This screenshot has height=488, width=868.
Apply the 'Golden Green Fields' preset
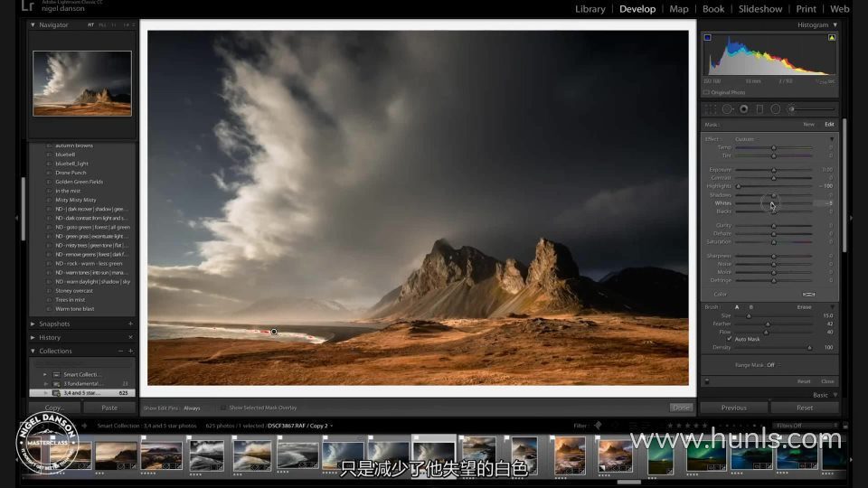pos(80,182)
